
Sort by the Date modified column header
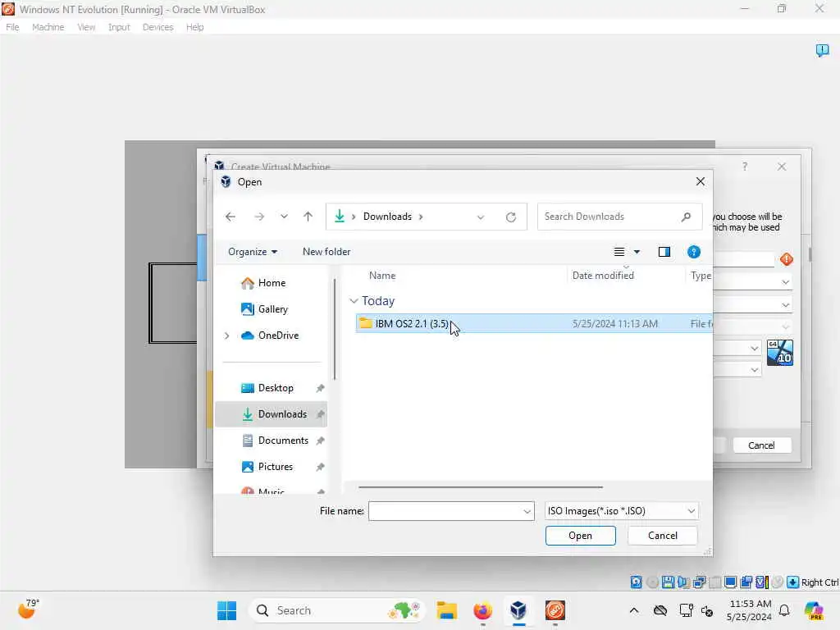[603, 276]
